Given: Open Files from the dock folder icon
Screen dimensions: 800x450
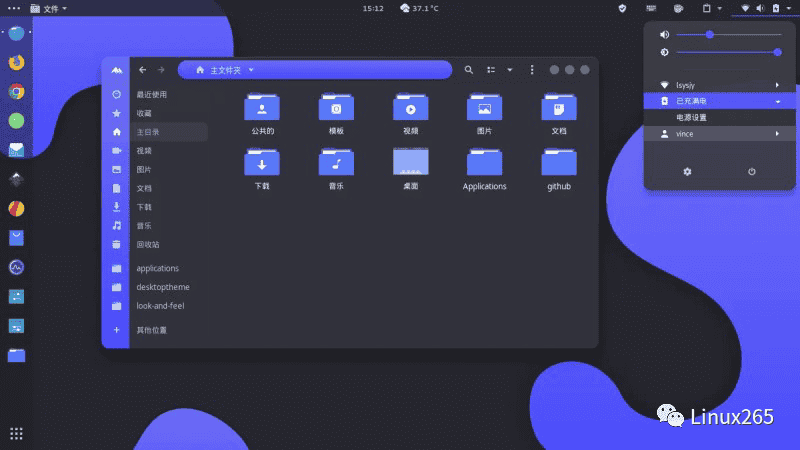Looking at the screenshot, I should click(16, 356).
